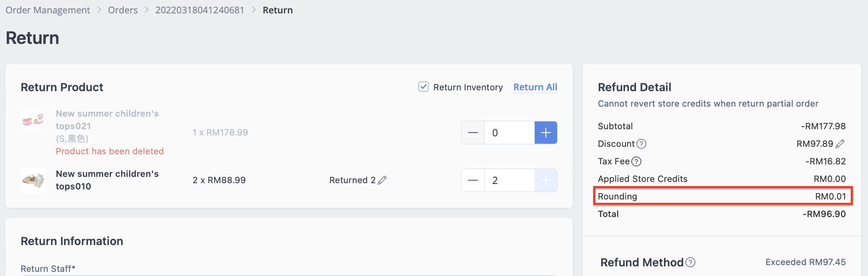
Task: Show Refund Method help tooltip icon
Action: 690,262
